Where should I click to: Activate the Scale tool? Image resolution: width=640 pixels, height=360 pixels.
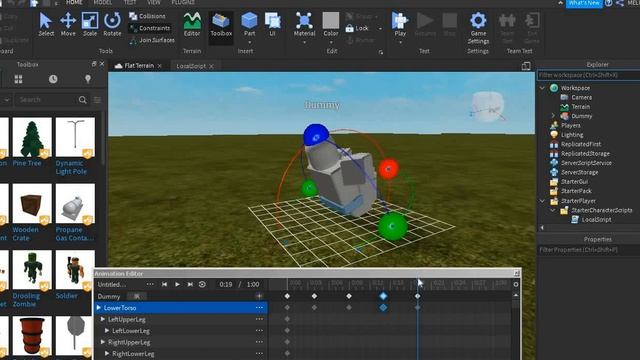tap(90, 24)
